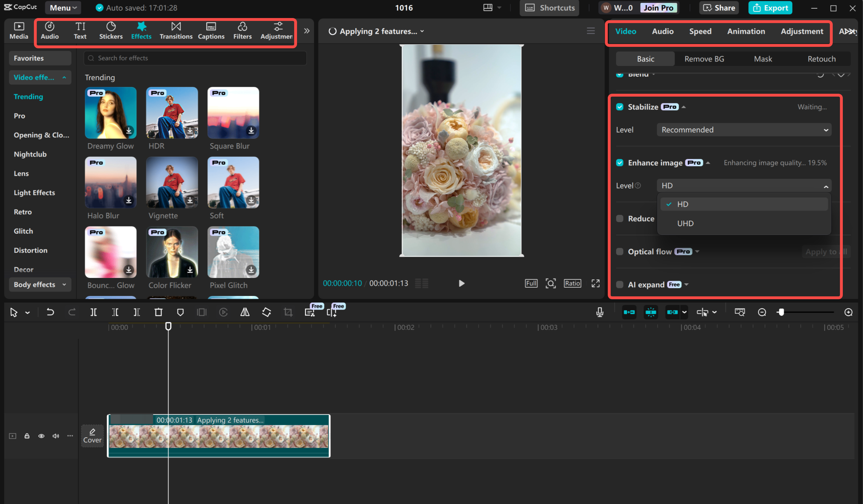This screenshot has height=504, width=863.
Task: Collapse the Enhance image section chevron
Action: (x=709, y=163)
